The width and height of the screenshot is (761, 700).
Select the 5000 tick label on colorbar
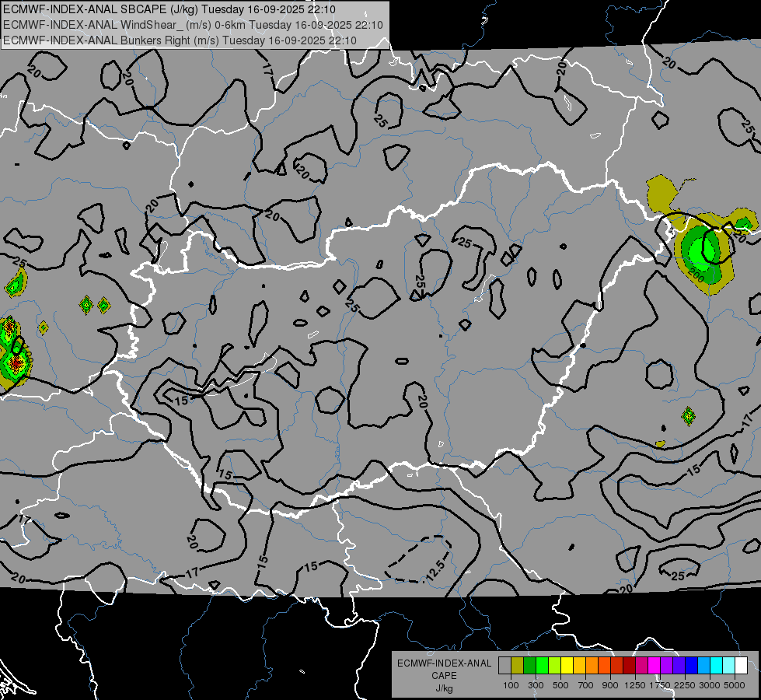point(735,685)
